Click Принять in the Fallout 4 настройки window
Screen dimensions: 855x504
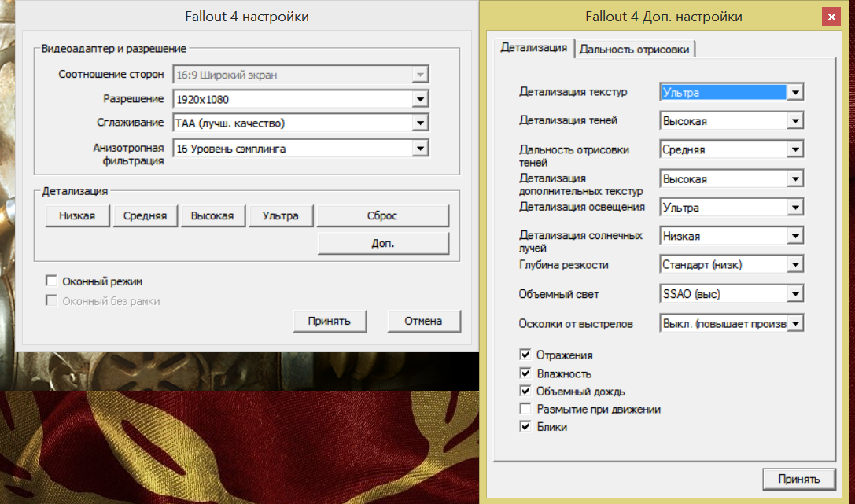coord(330,321)
